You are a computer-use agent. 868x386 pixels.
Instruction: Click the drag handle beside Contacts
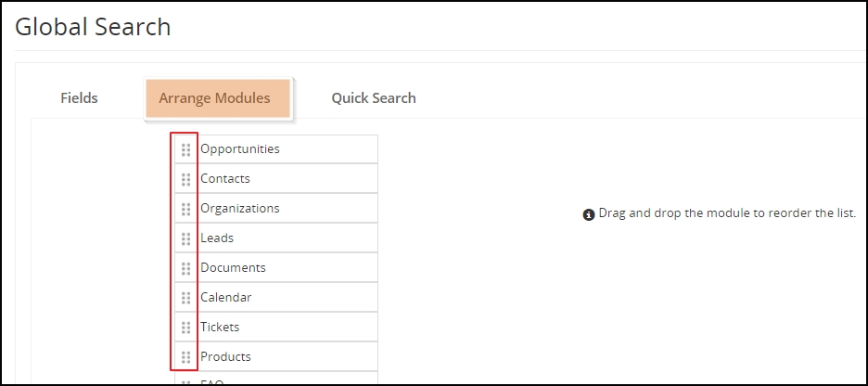point(186,179)
